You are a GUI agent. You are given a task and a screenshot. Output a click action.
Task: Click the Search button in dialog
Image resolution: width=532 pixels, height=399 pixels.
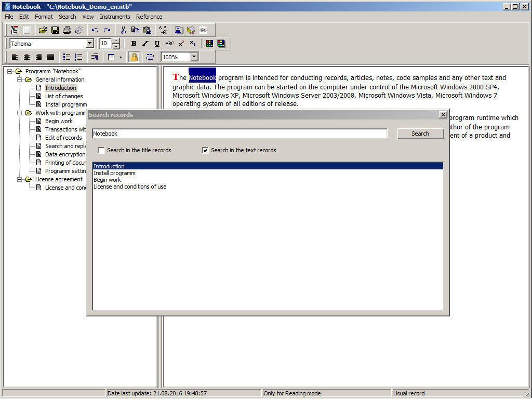point(420,134)
